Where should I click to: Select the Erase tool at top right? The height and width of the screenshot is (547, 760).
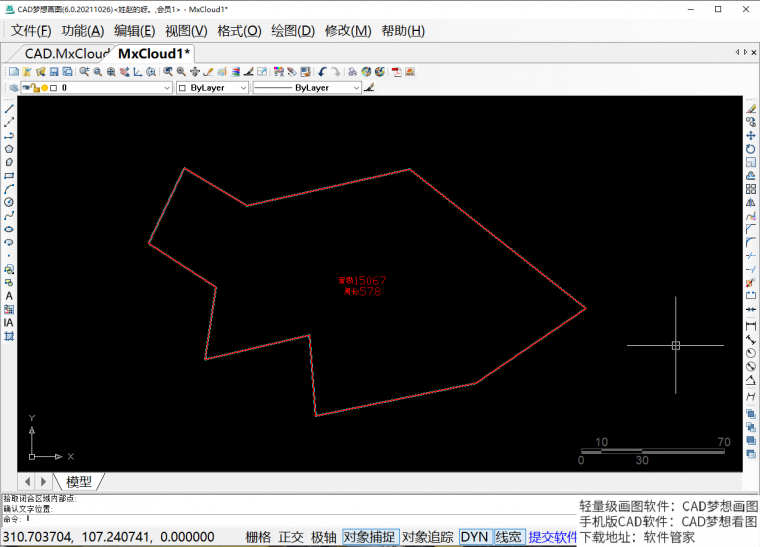point(751,109)
